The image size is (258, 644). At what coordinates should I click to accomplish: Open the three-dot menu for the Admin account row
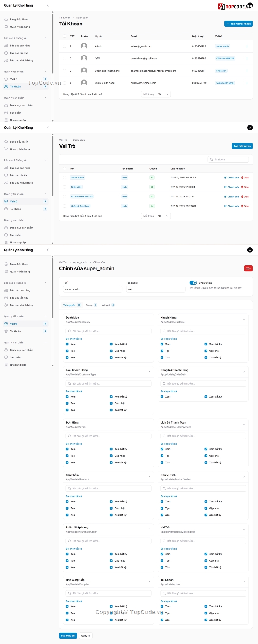click(x=247, y=46)
